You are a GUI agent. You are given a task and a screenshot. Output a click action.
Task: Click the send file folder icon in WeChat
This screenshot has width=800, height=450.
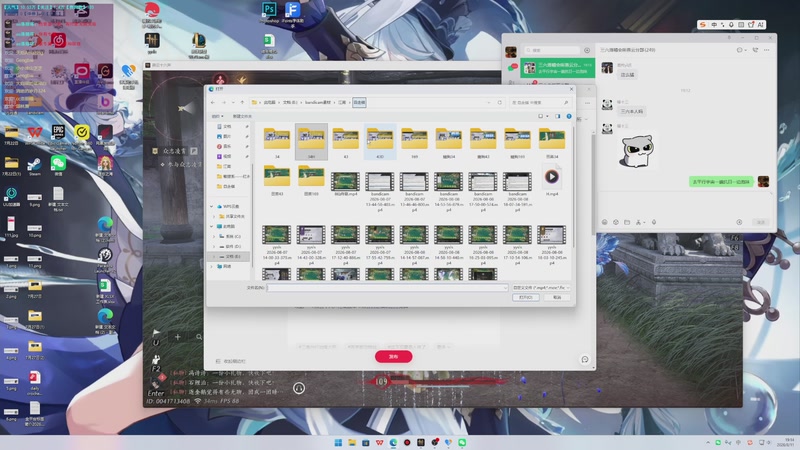coord(627,222)
